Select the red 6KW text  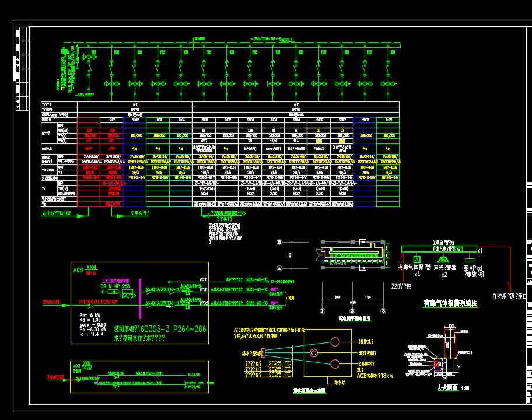pyautogui.click(x=91, y=273)
